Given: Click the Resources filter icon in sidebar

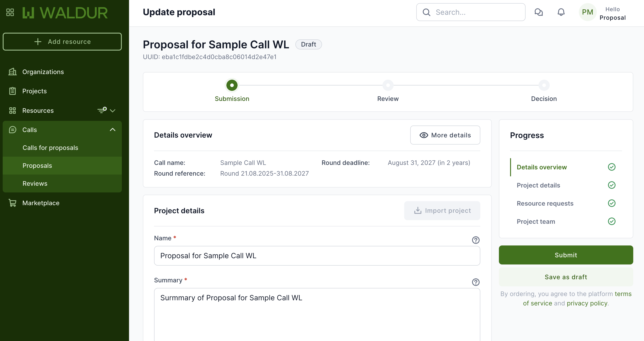Looking at the screenshot, I should tap(102, 110).
